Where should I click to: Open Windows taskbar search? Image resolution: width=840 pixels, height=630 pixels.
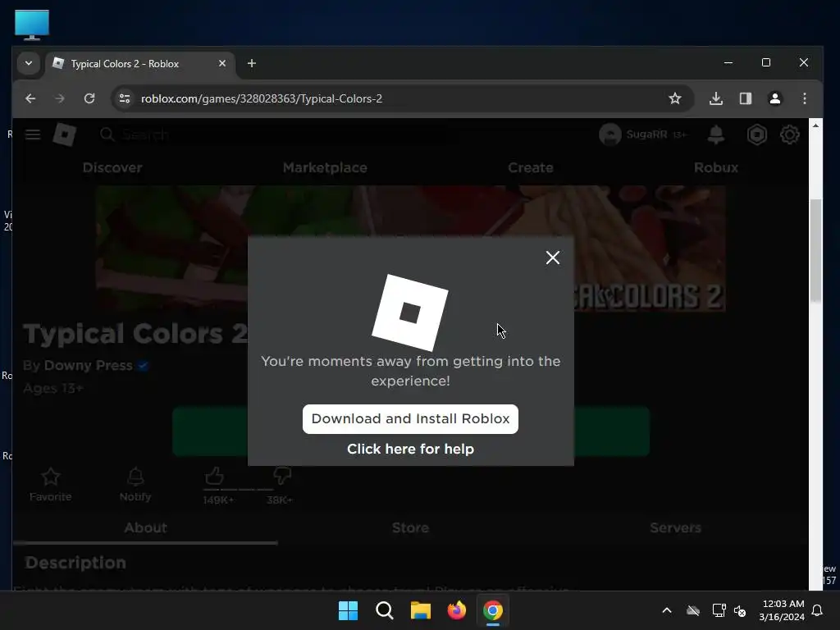click(384, 610)
